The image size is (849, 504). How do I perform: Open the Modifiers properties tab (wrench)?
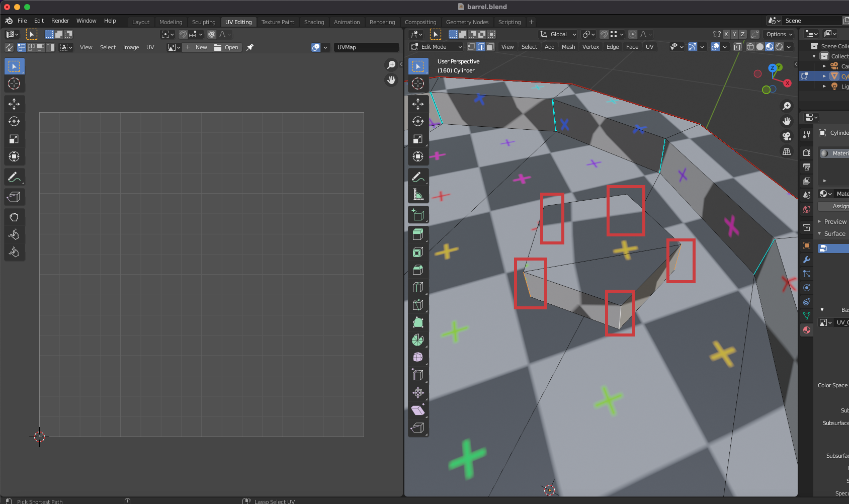(807, 260)
